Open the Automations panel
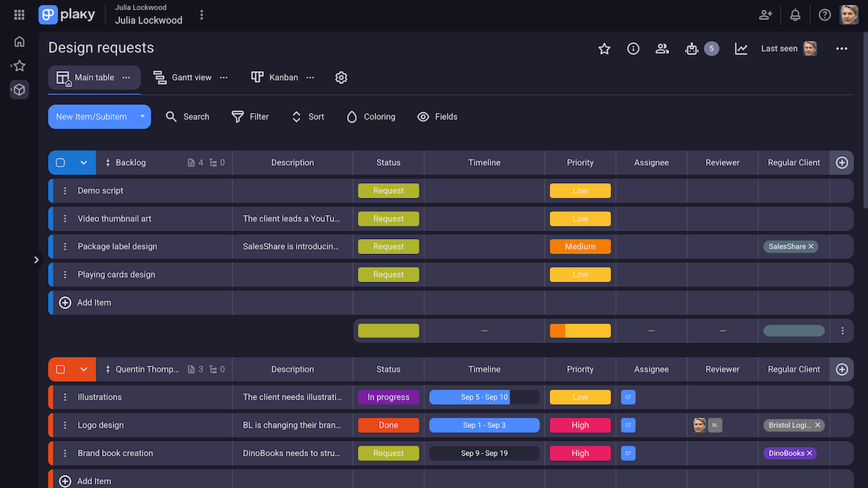The height and width of the screenshot is (488, 868). pyautogui.click(x=692, y=48)
